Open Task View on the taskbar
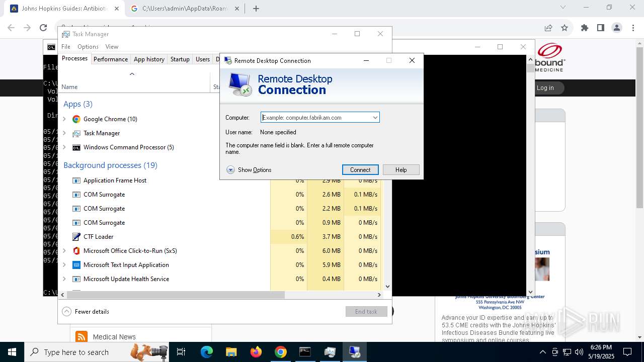 tap(181, 352)
